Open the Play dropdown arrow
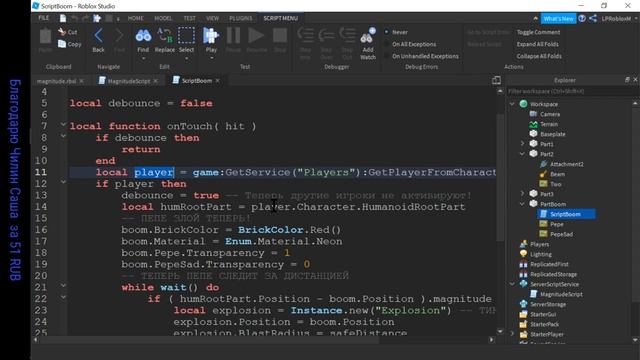This screenshot has width=640, height=360. [x=211, y=58]
